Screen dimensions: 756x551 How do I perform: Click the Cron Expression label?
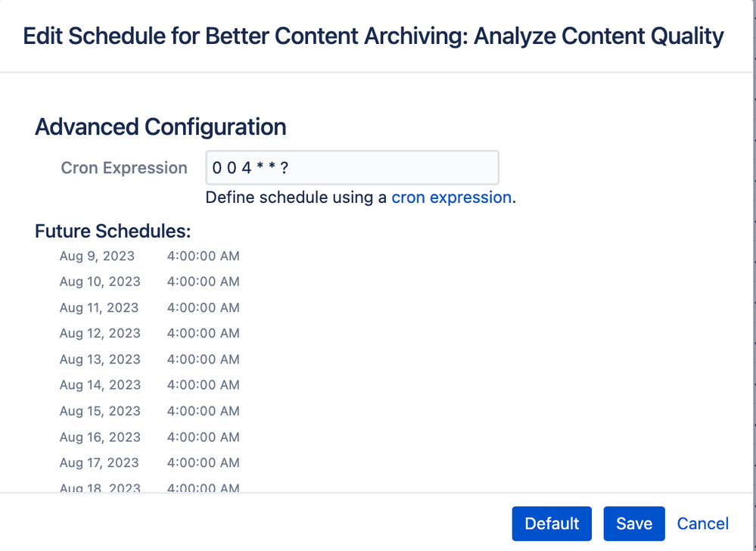124,168
